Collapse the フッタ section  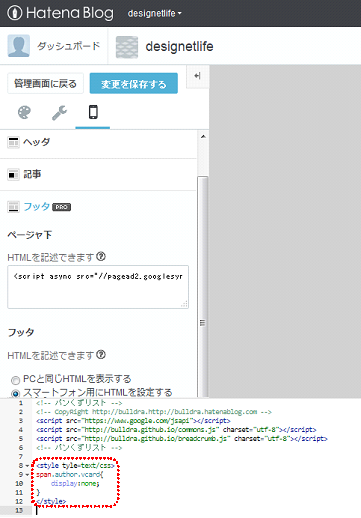pyautogui.click(x=37, y=207)
